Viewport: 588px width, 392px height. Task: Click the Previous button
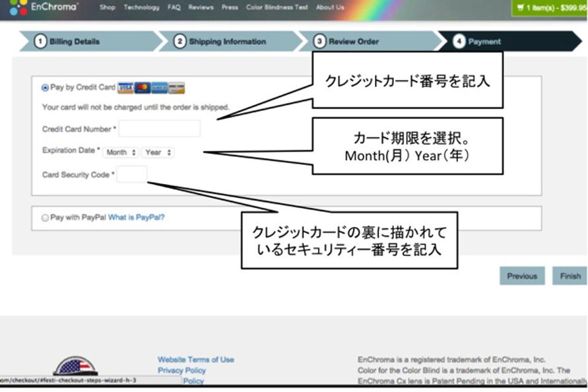(x=522, y=276)
